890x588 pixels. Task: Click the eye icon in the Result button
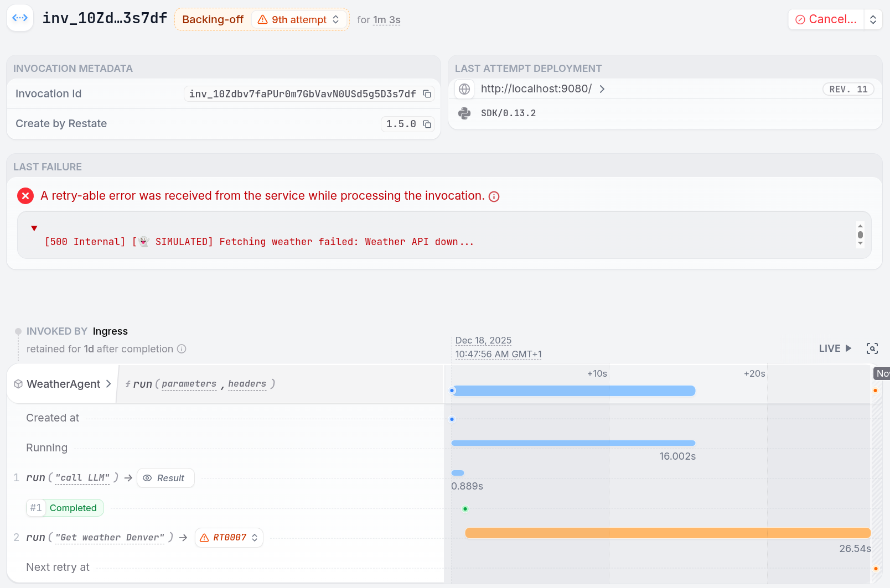147,478
